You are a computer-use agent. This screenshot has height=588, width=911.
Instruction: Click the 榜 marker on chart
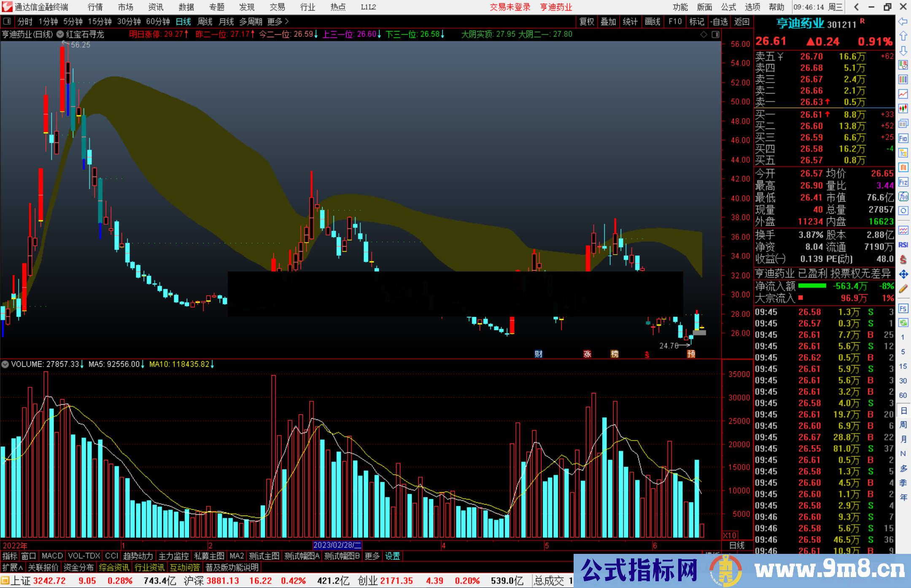pyautogui.click(x=615, y=354)
